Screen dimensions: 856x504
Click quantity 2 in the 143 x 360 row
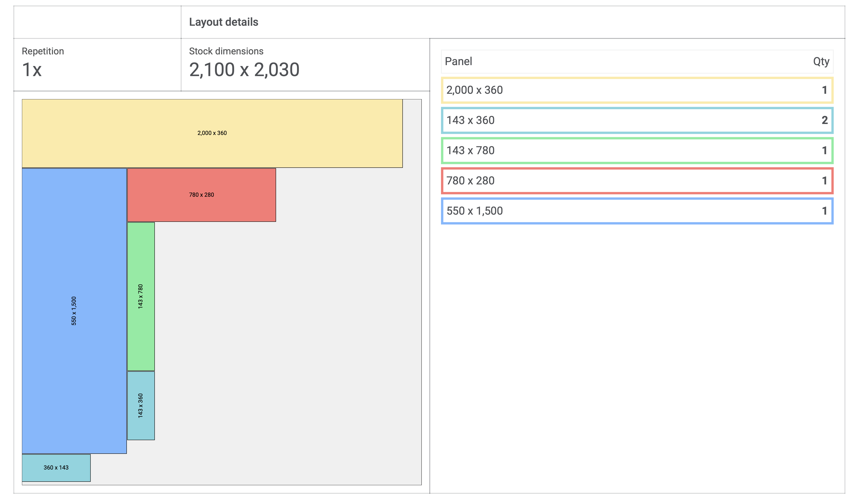pyautogui.click(x=824, y=120)
